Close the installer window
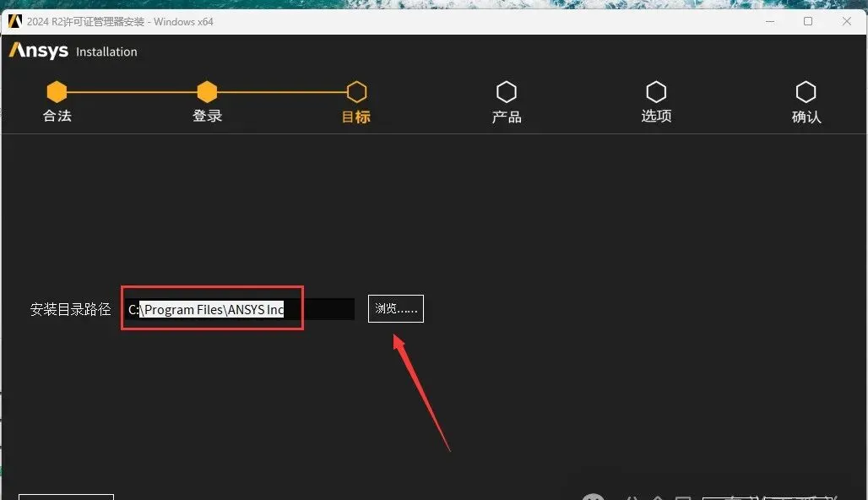868x500 pixels. 846,22
